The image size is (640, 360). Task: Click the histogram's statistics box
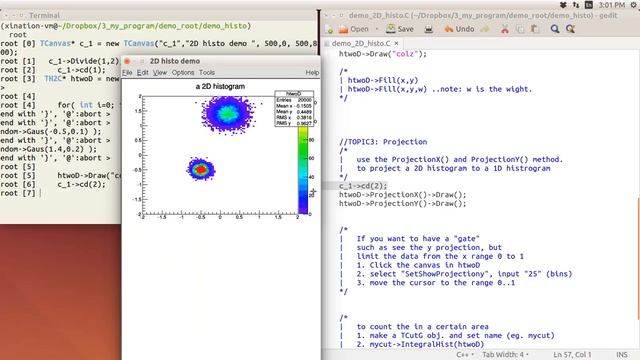pos(294,109)
